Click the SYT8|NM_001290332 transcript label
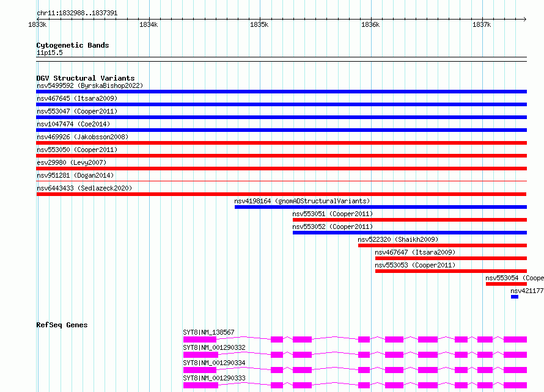The height and width of the screenshot is (392, 544). [x=214, y=347]
